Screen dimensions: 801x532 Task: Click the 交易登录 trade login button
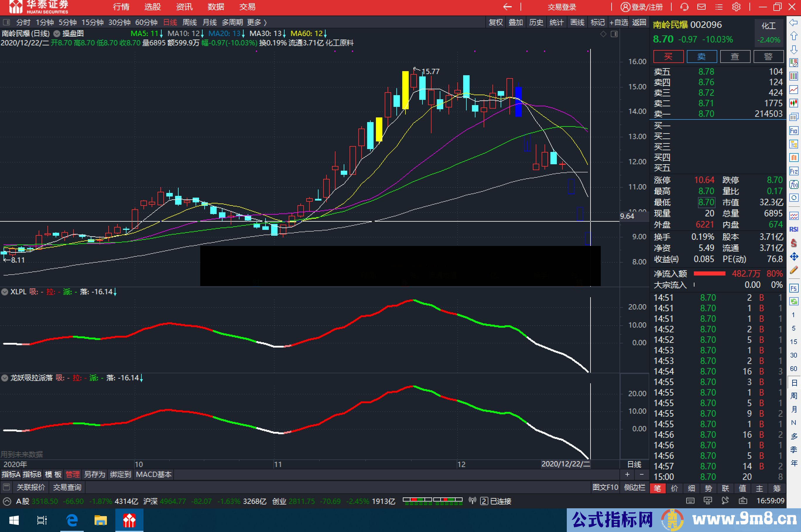(x=562, y=7)
